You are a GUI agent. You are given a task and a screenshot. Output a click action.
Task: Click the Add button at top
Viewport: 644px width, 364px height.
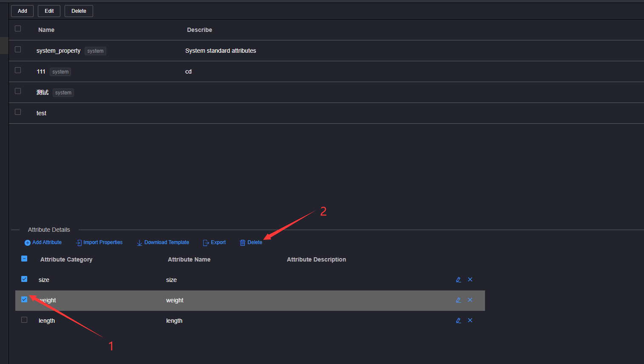point(22,11)
